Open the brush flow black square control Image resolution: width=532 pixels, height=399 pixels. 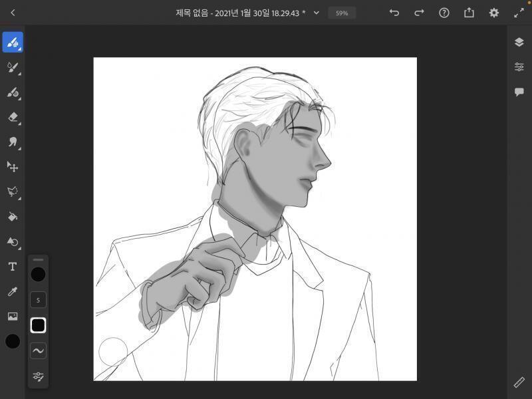point(38,325)
